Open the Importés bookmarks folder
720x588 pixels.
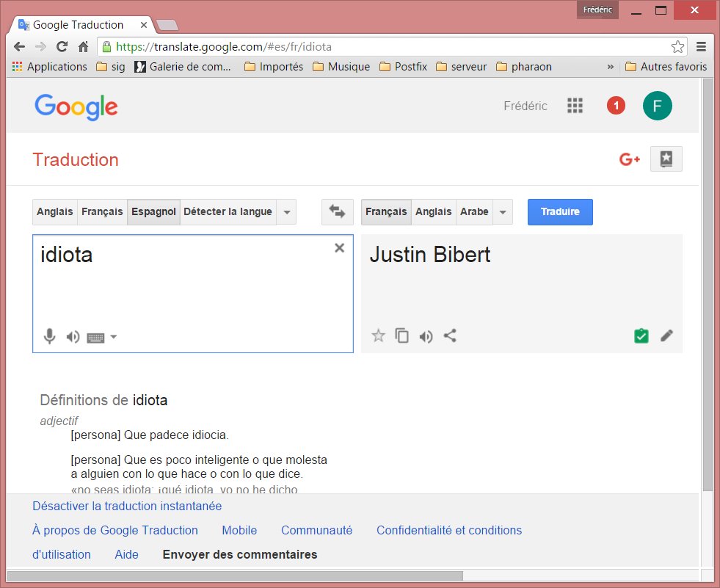click(274, 67)
